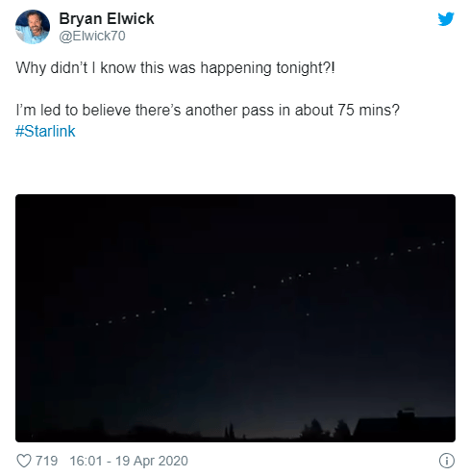469x476 pixels.
Task: Follow the #Starlink hashtag link
Action: 45,131
